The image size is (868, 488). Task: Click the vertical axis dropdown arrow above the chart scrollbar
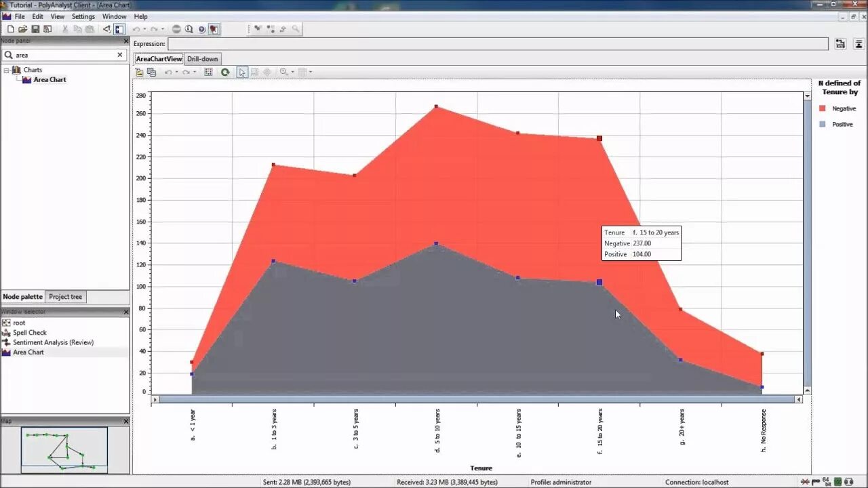point(807,96)
